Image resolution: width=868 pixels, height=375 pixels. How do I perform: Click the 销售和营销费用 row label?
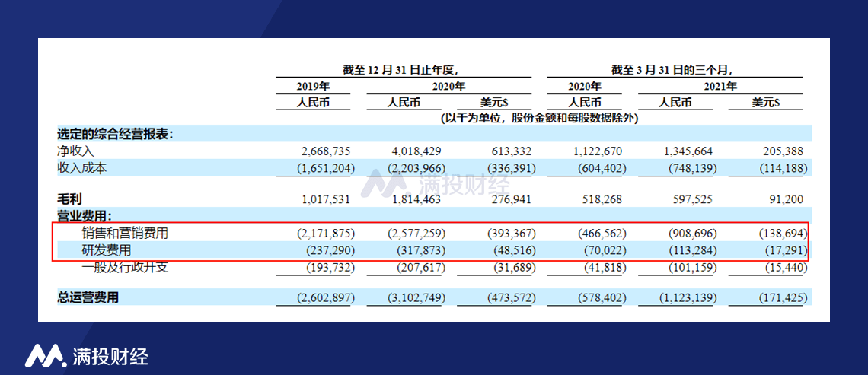(124, 234)
